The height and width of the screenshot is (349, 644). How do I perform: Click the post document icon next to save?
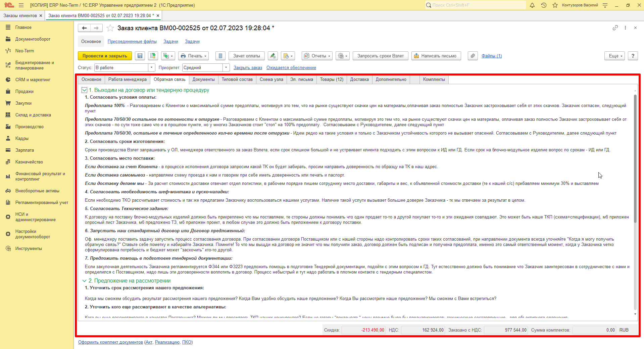pyautogui.click(x=153, y=56)
